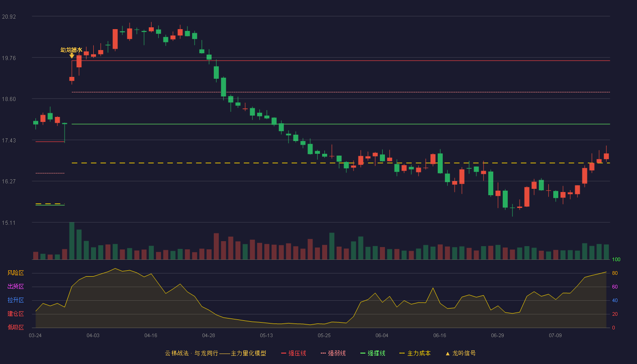Click the yellow triangle 龙吟信号 legend icon
This screenshot has height=364, width=637.
point(448,353)
